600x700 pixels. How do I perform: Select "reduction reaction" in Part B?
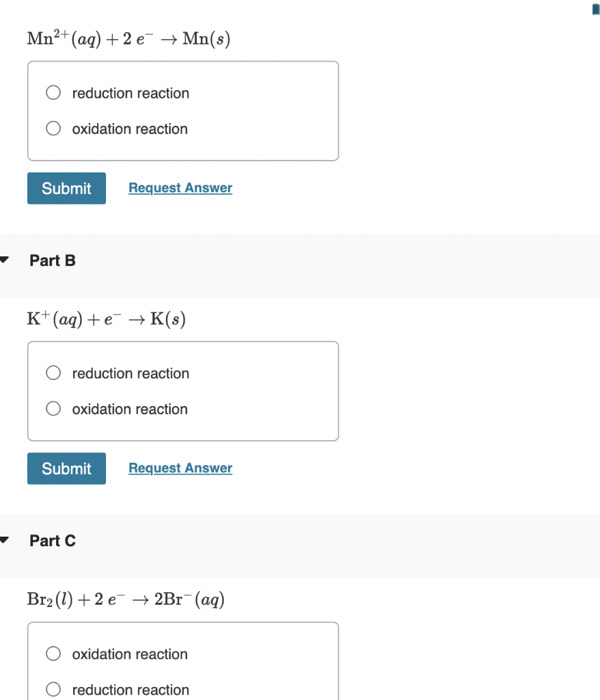point(53,373)
